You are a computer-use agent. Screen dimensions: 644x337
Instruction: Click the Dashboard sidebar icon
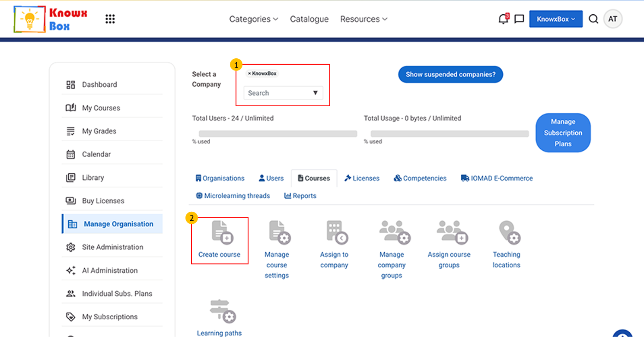(x=70, y=85)
